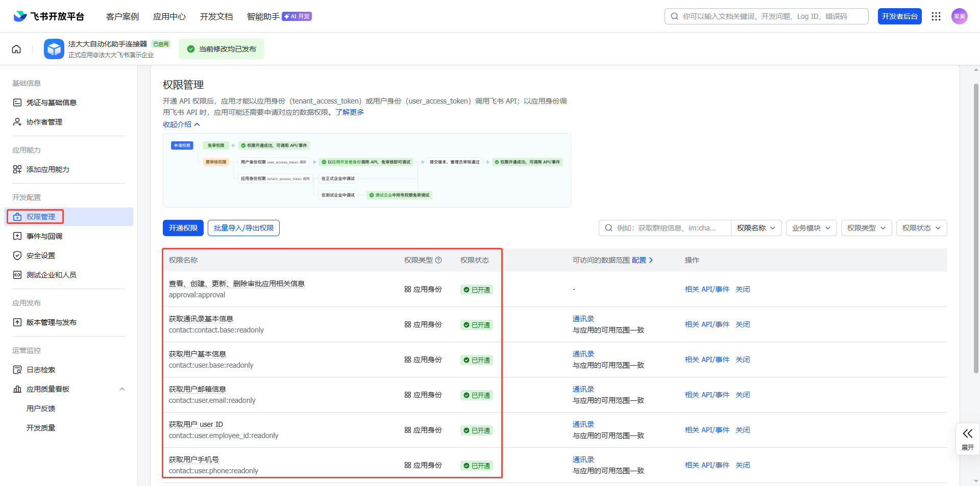
Task: Click the help icon beside 权限类型 header
Action: 438,260
